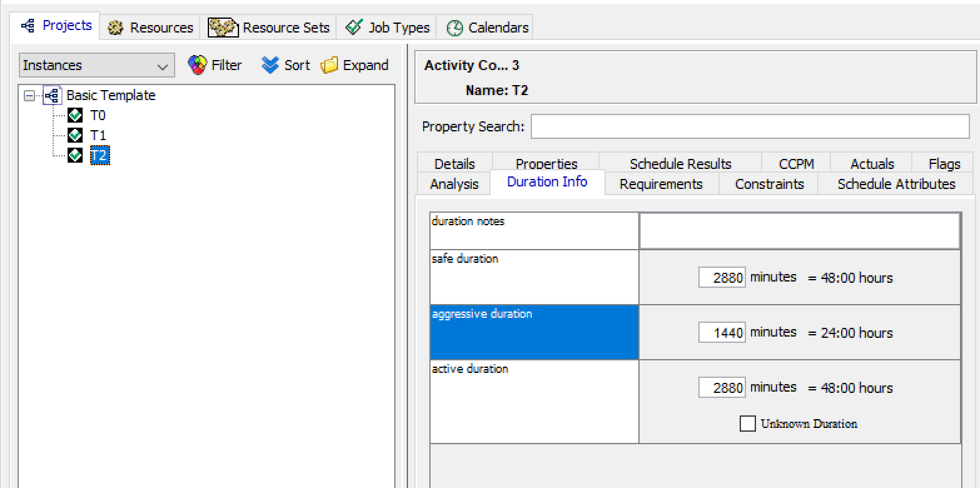Click the safe duration minutes field
The width and height of the screenshot is (980, 488).
click(x=722, y=278)
